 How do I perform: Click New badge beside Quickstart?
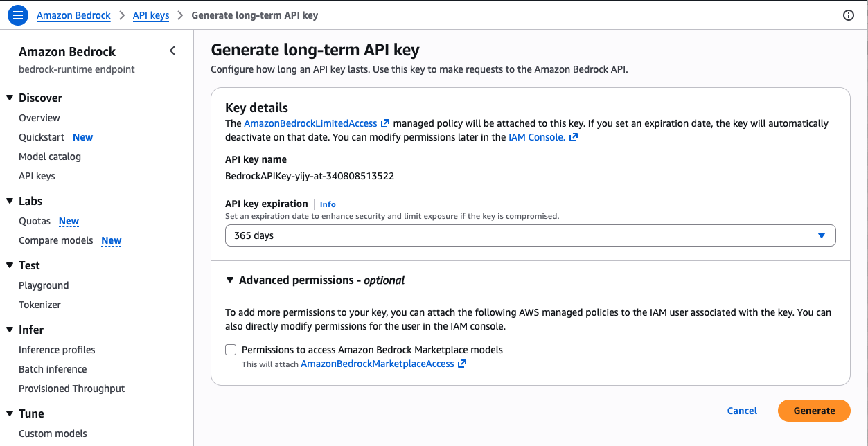(x=83, y=137)
